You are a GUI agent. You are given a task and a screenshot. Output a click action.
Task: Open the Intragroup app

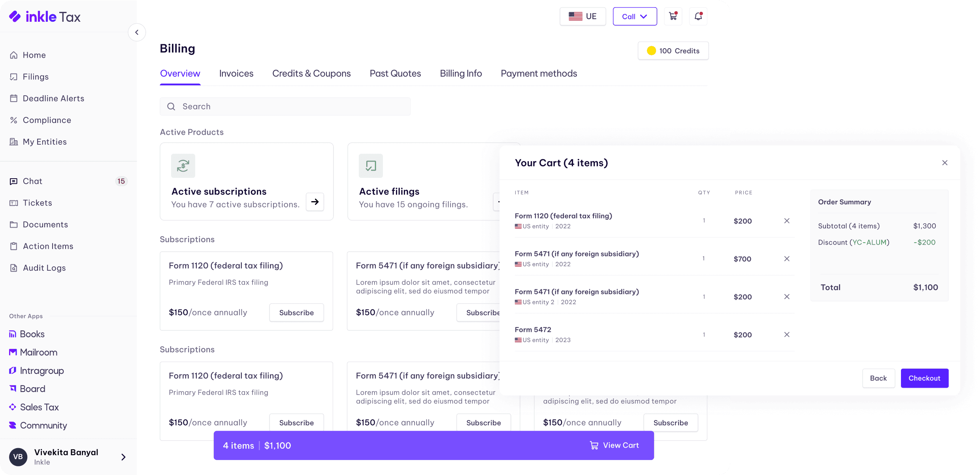41,371
